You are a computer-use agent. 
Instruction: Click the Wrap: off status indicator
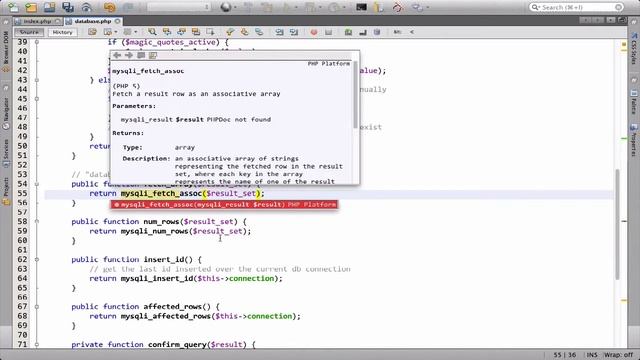click(x=618, y=355)
